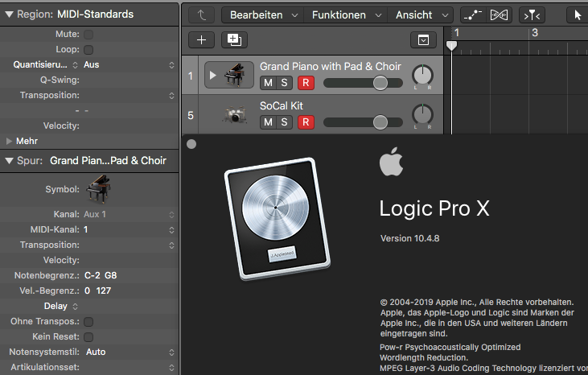Open the Quantisierung value dropdown showing Aus
The width and height of the screenshot is (588, 375).
(129, 65)
